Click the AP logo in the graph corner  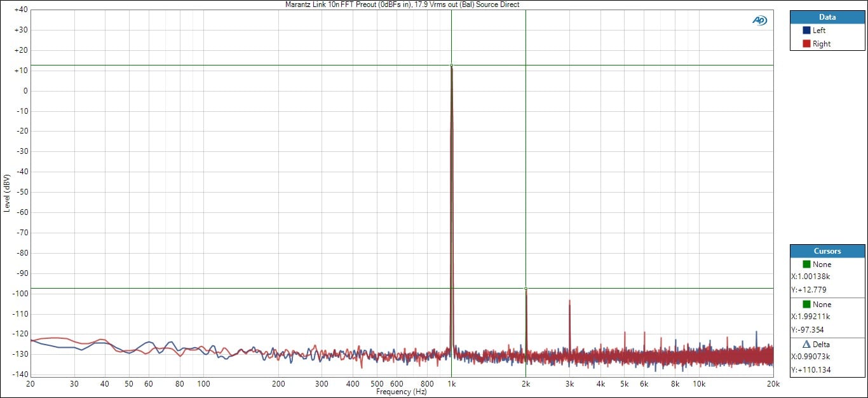point(759,20)
